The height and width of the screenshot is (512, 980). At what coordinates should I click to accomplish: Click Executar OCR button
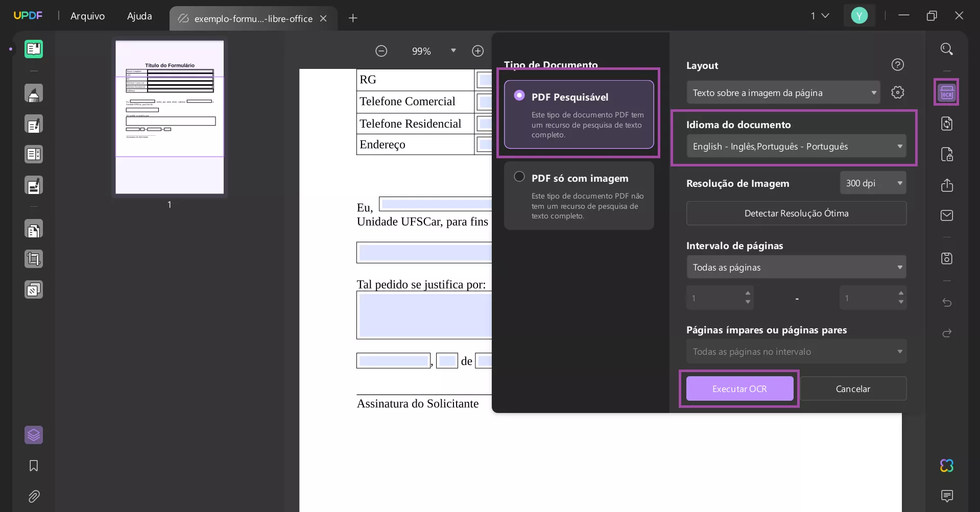point(739,388)
